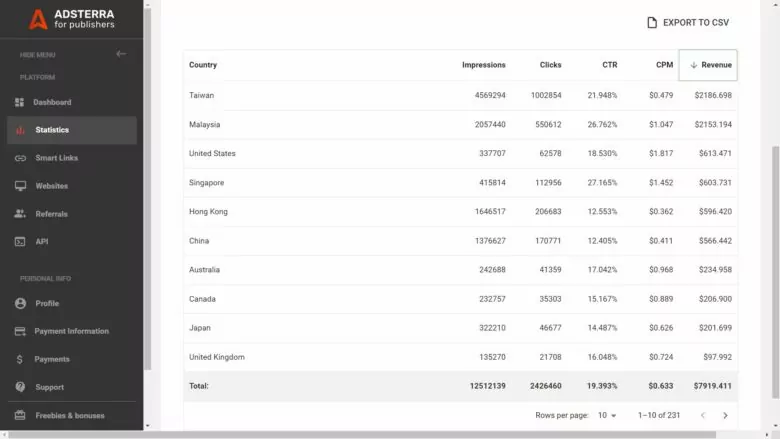Select the Australia country cell
The image size is (780, 439).
pyautogui.click(x=204, y=270)
